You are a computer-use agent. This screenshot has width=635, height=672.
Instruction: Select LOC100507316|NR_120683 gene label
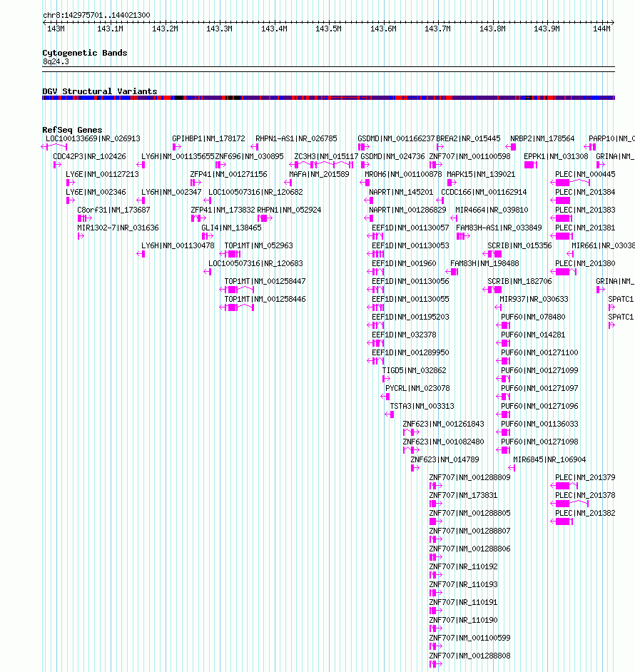tap(255, 263)
